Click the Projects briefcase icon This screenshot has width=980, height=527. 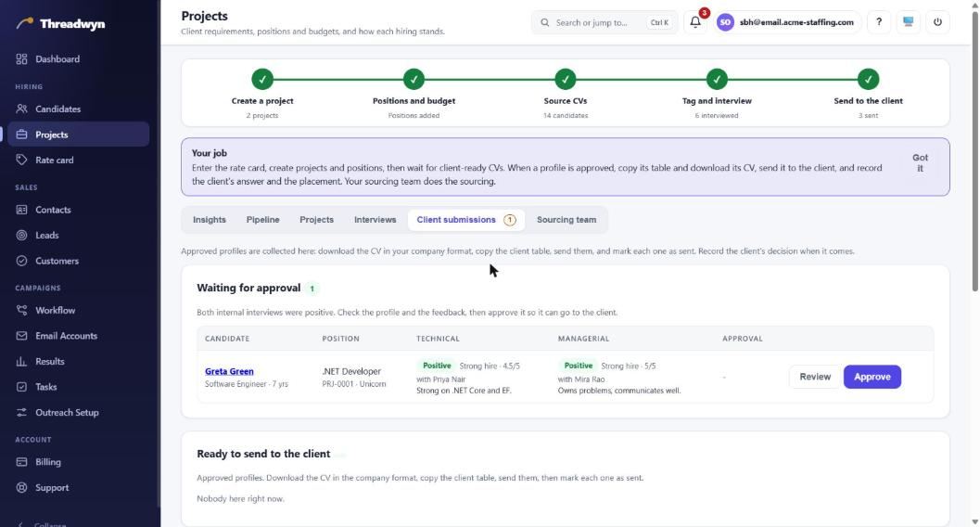point(22,135)
